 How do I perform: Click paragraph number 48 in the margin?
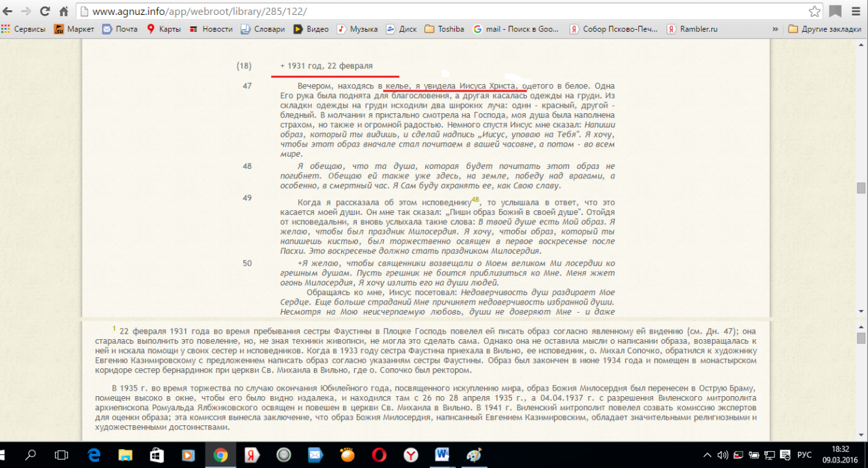(247, 166)
